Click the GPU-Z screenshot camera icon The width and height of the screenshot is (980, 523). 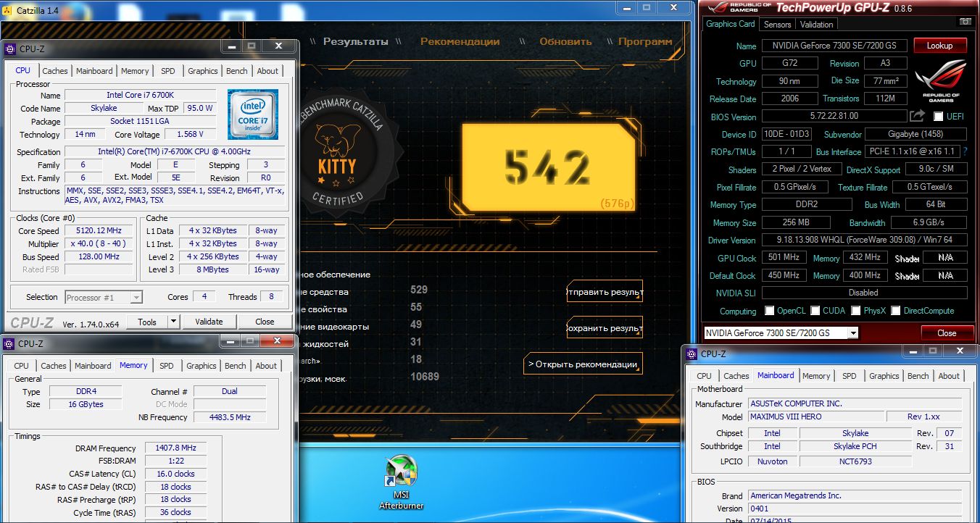click(x=965, y=22)
